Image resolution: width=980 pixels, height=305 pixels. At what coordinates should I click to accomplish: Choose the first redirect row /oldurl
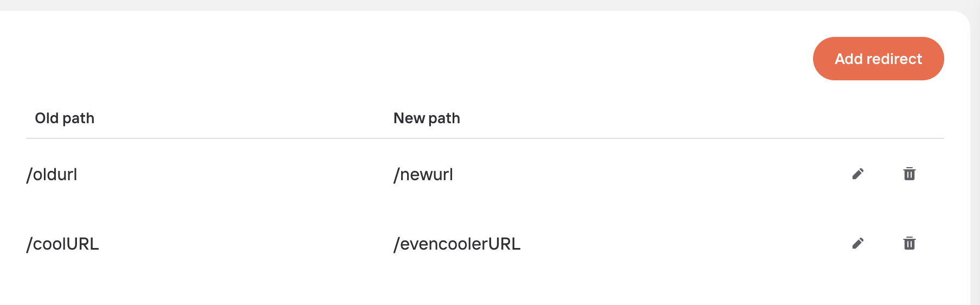tap(485, 174)
